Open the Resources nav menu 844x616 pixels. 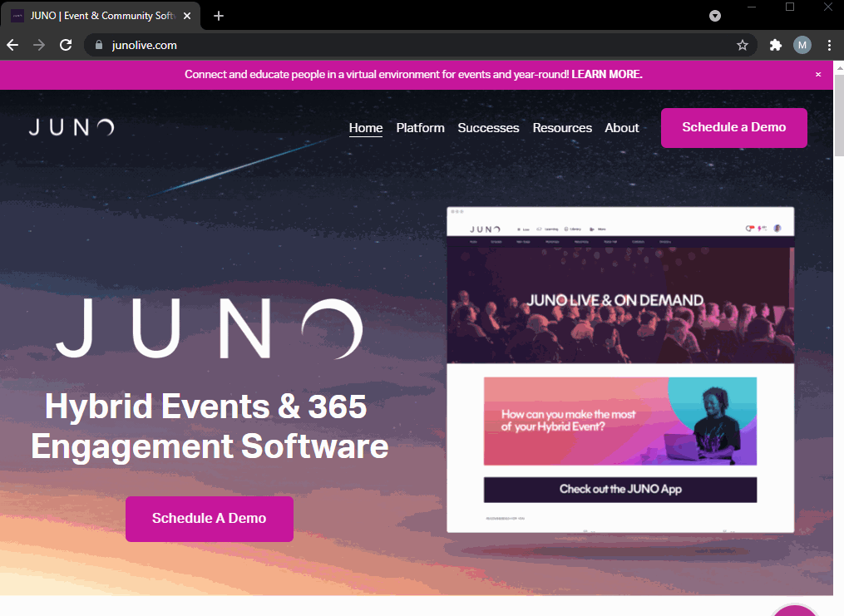562,128
